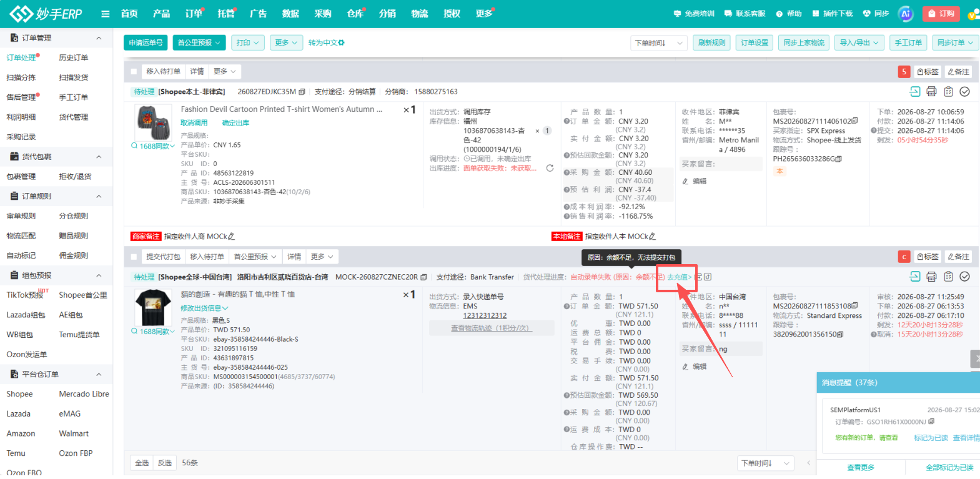
Task: Click the 手工订单 button
Action: 908,42
